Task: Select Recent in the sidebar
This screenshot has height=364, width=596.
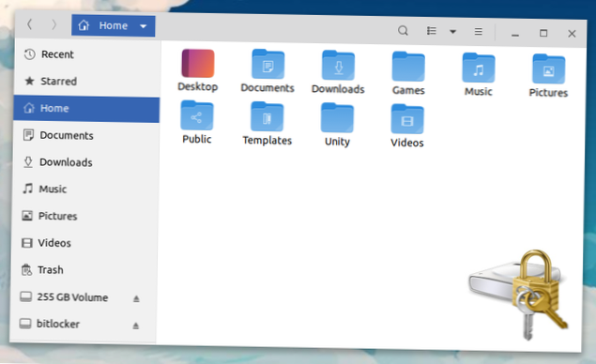Action: (x=87, y=54)
